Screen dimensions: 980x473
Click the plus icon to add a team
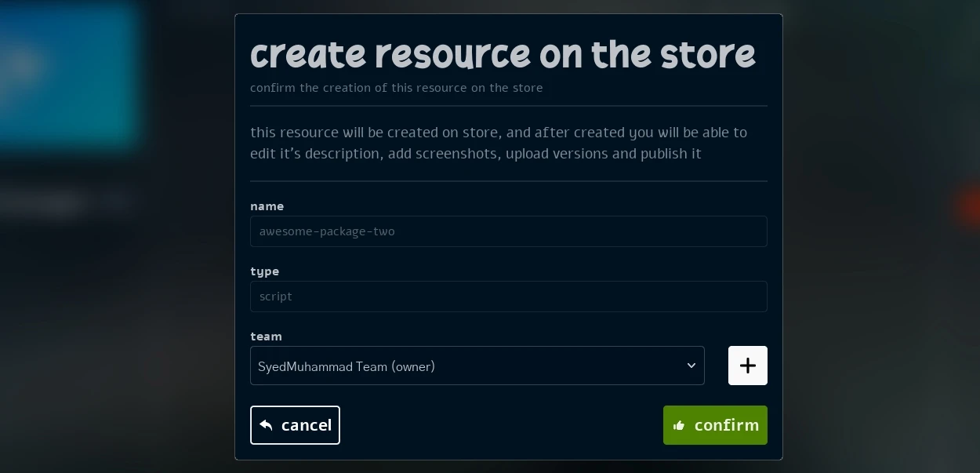(747, 366)
